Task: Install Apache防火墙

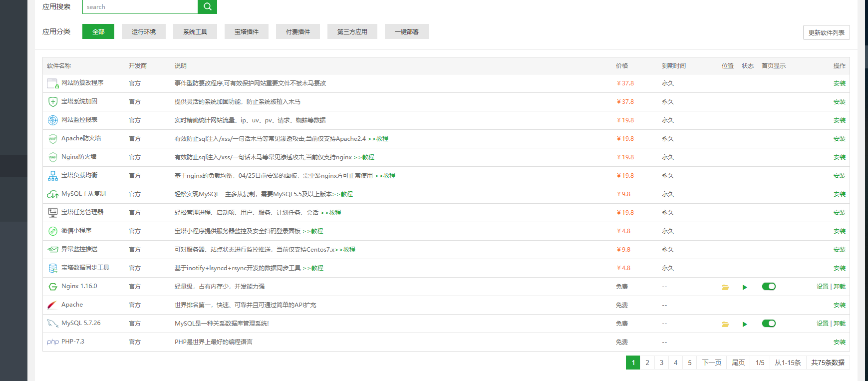Action: pyautogui.click(x=840, y=139)
